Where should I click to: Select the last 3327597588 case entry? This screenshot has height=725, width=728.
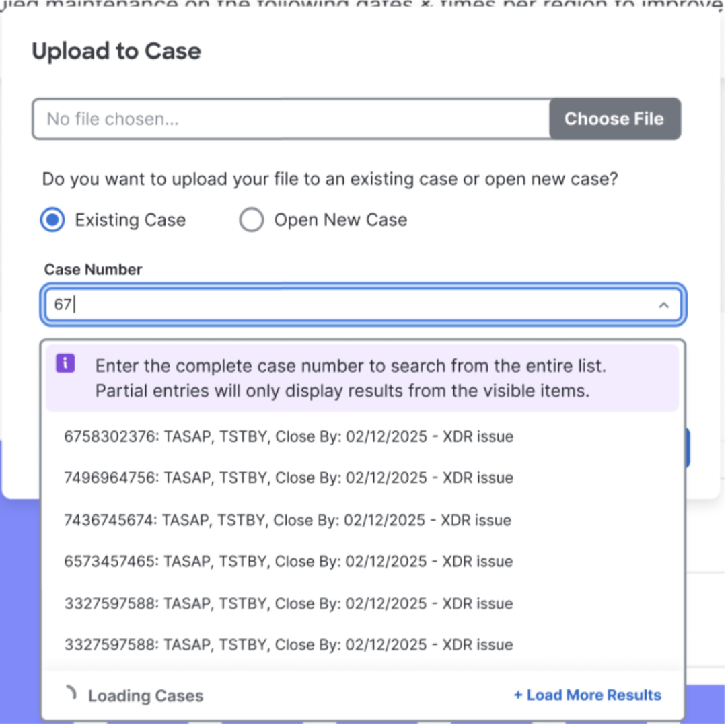coord(288,644)
